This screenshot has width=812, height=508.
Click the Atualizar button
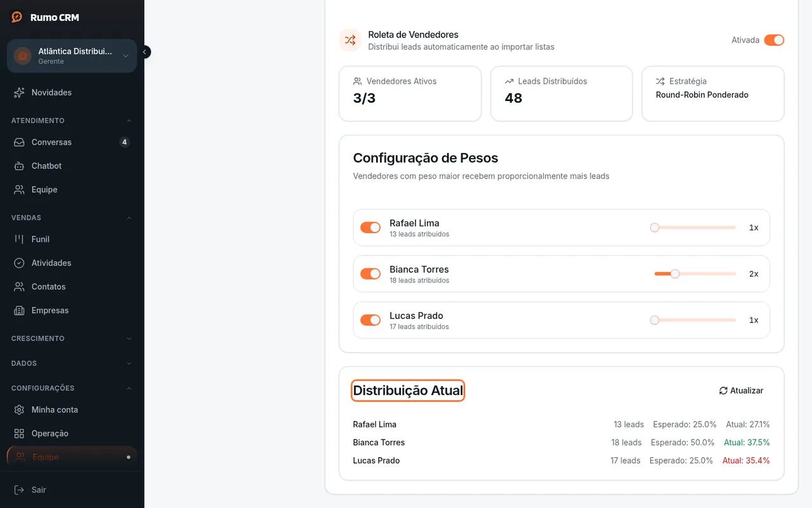(x=741, y=391)
